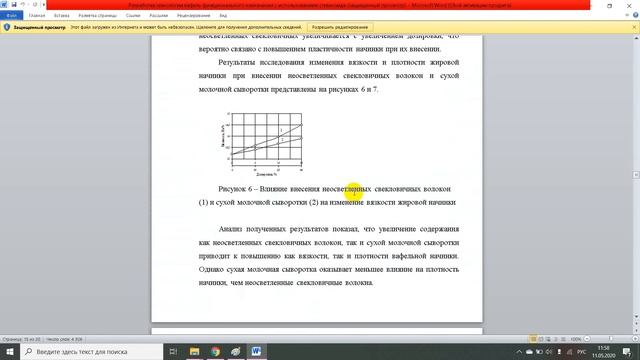Screen dimensions: 640x360
Task: Select Outline view button in status bar
Action: [x=556, y=339]
